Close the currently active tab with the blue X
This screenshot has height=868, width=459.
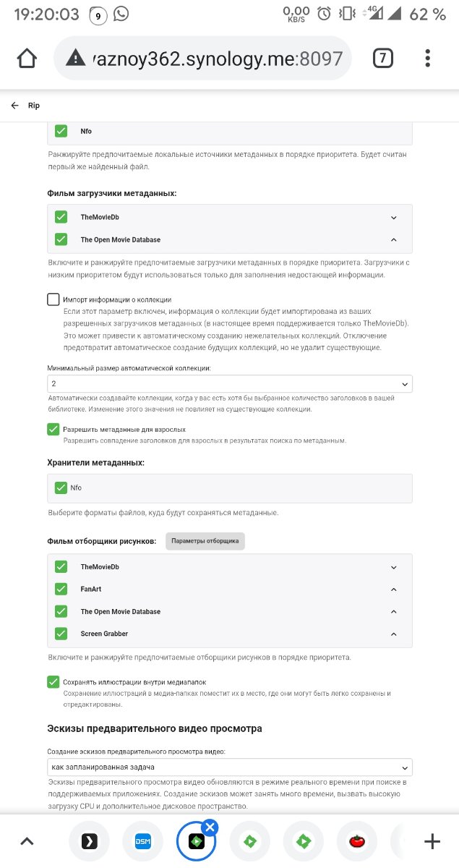(x=210, y=827)
